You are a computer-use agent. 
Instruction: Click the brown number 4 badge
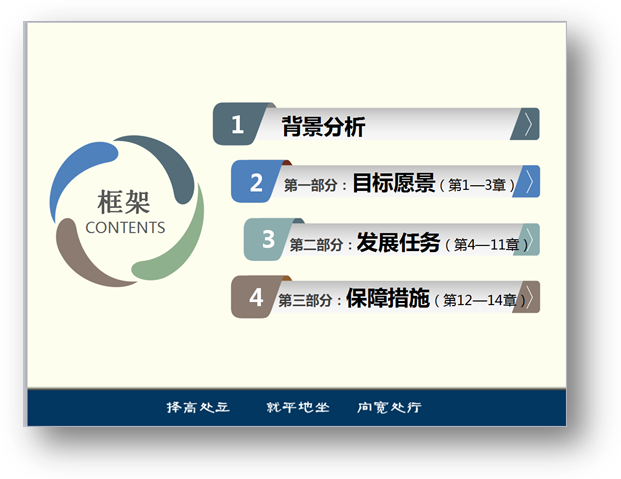tap(256, 298)
